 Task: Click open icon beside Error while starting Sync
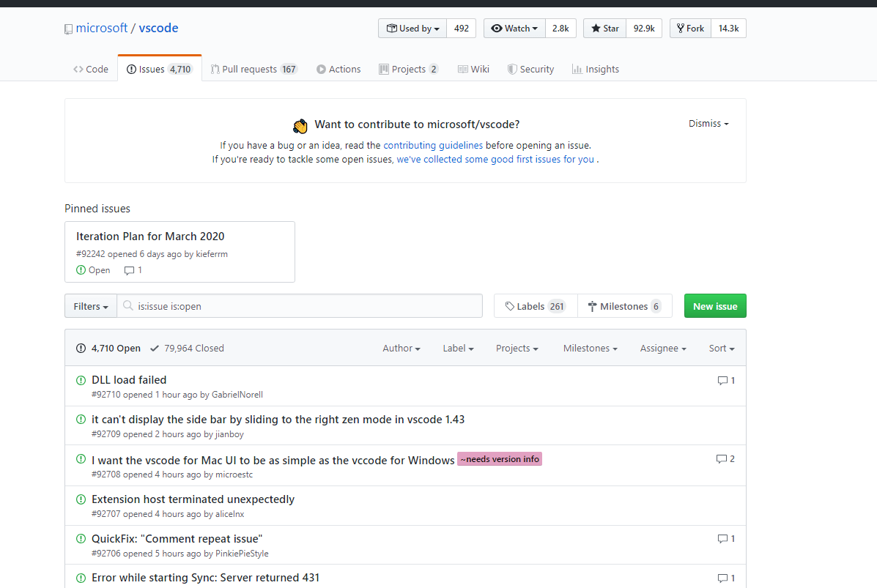81,578
